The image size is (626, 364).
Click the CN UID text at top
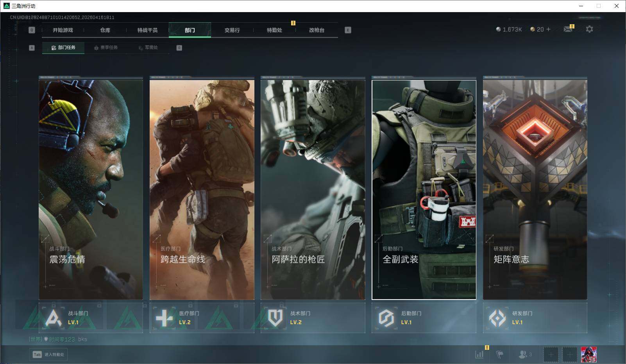[62, 17]
